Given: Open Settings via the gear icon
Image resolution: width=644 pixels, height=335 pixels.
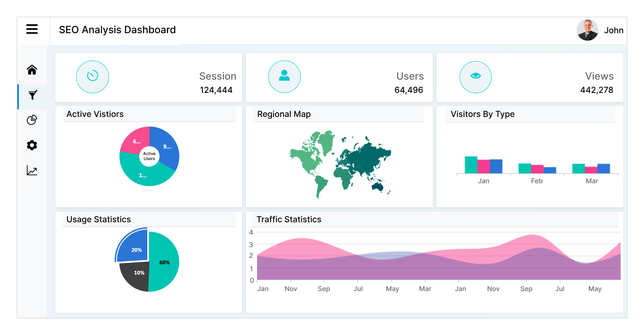Looking at the screenshot, I should (x=32, y=145).
